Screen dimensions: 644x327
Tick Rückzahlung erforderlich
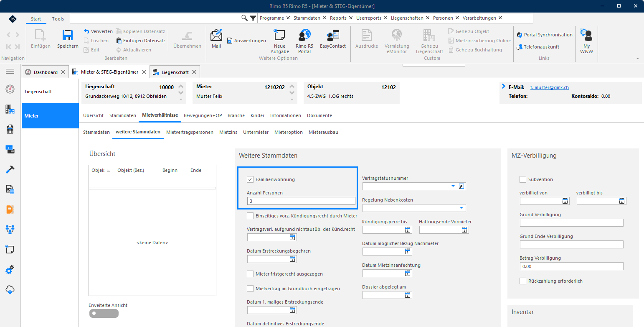click(523, 281)
